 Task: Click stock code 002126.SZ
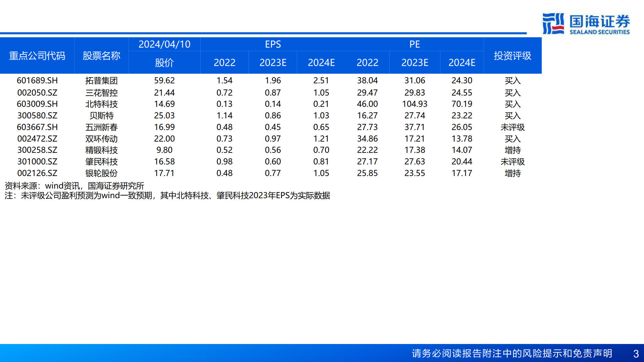[x=37, y=173]
